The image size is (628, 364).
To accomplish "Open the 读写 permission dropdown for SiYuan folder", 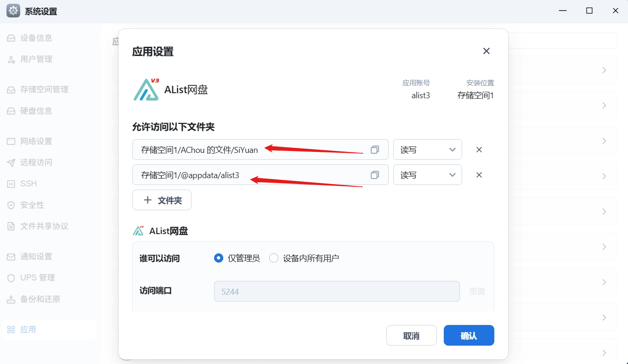I will tap(428, 150).
